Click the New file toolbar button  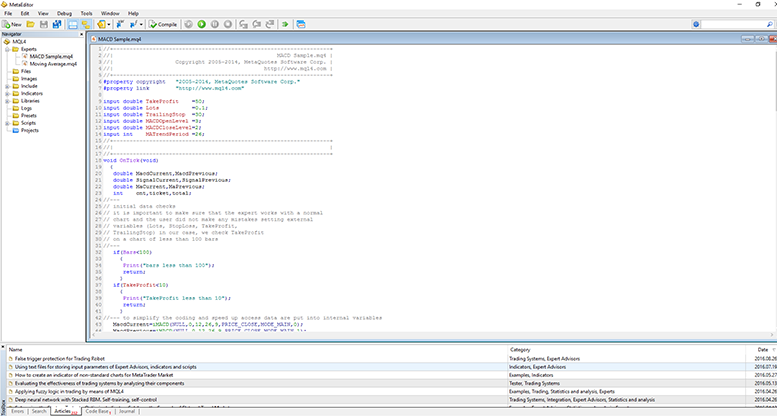tap(13, 23)
